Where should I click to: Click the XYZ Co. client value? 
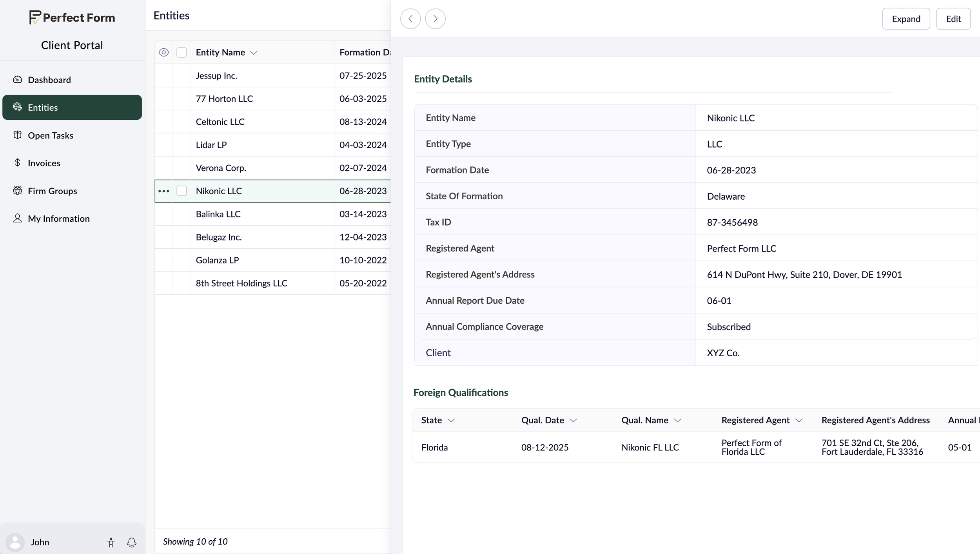click(x=723, y=353)
